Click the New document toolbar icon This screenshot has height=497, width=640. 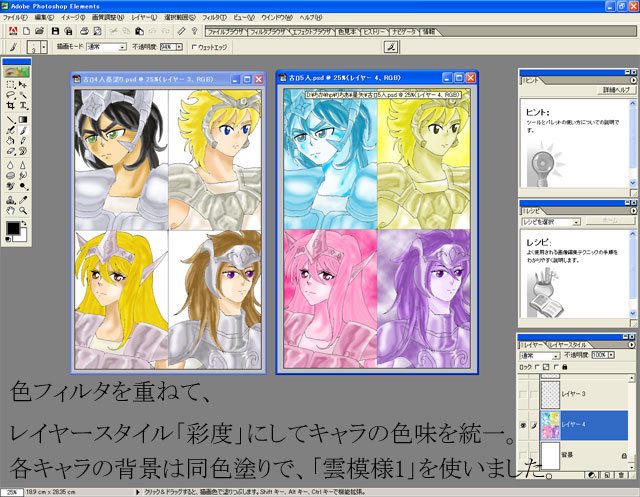coord(26,31)
